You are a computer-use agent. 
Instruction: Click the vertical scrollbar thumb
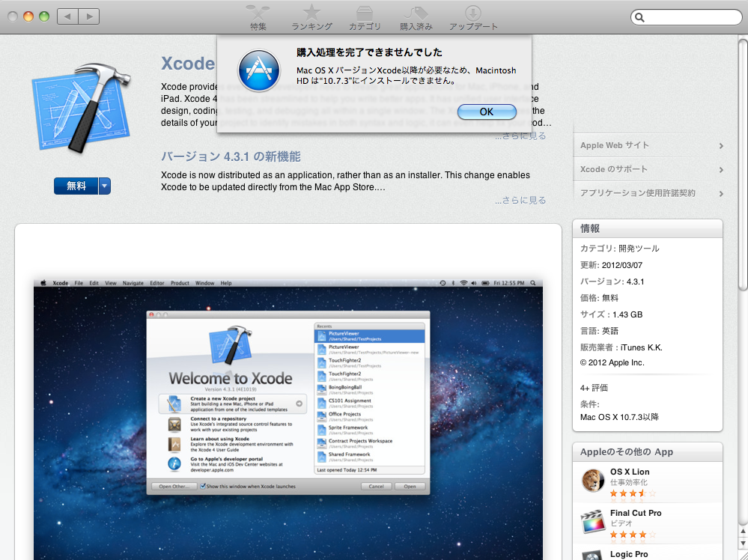click(x=743, y=165)
